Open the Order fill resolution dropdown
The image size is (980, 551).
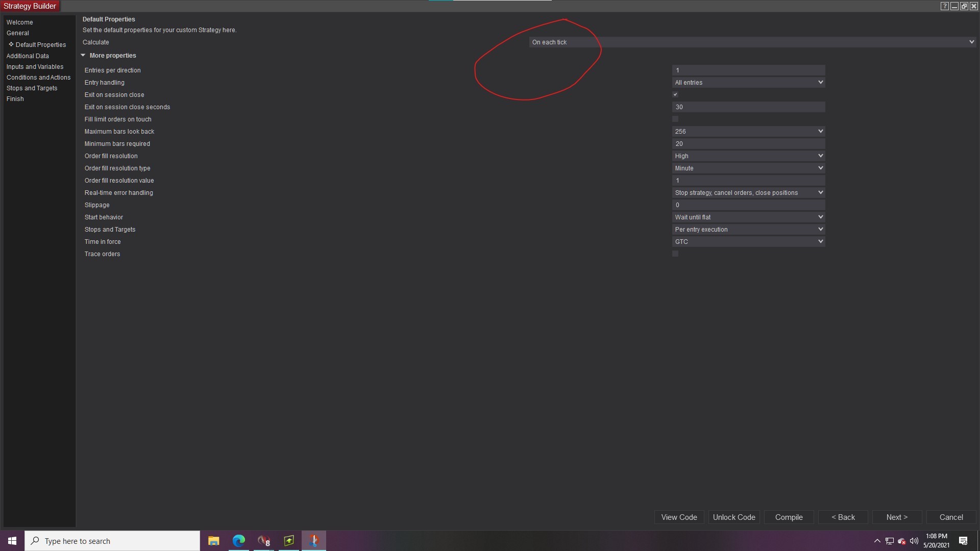coord(748,156)
